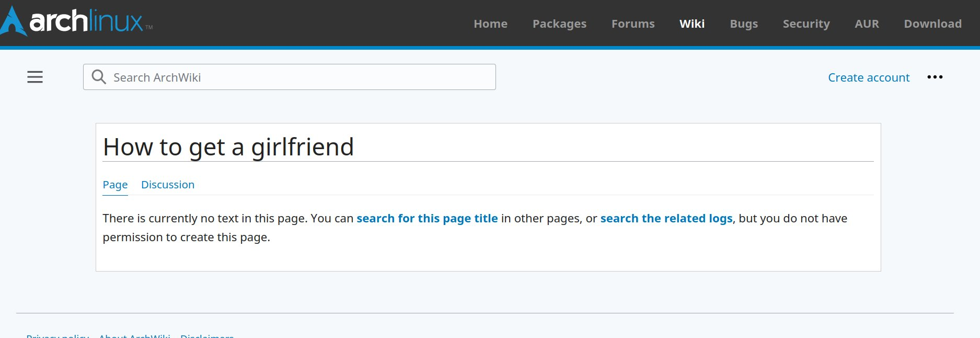
Task: Click the Arch Linux logo
Action: (x=77, y=22)
